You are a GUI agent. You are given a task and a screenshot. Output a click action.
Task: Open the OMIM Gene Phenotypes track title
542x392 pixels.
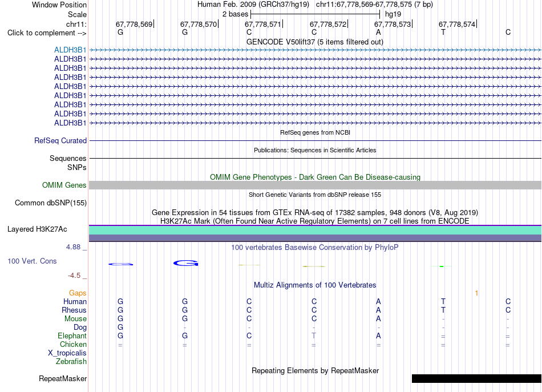coord(315,177)
